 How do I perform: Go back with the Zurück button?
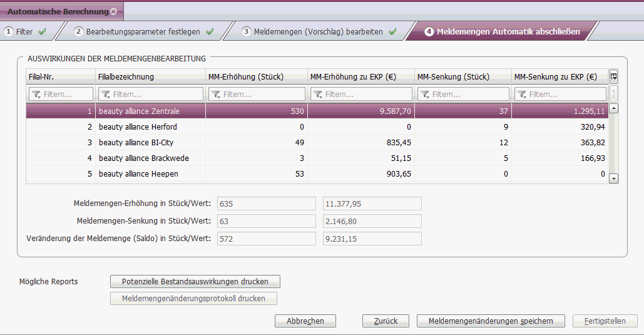(386, 321)
